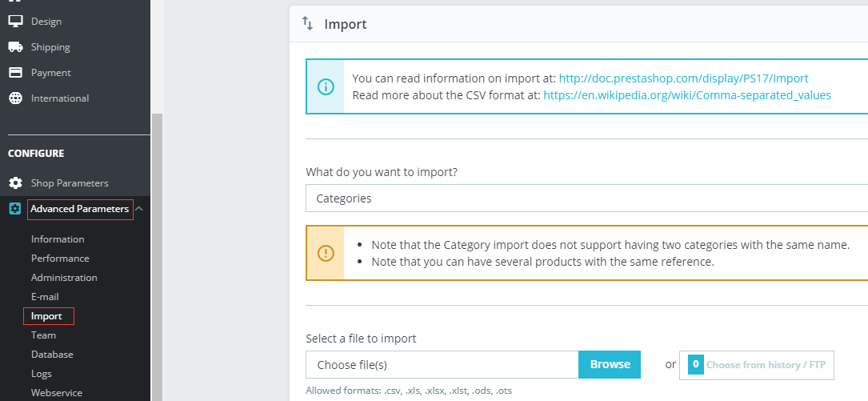This screenshot has width=868, height=401.
Task: Click the Shop Parameters gear icon
Action: [15, 183]
